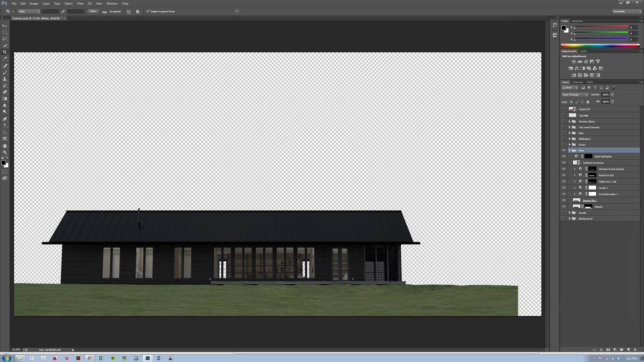Open the Pass Through blend mode dropdown

pos(575,95)
